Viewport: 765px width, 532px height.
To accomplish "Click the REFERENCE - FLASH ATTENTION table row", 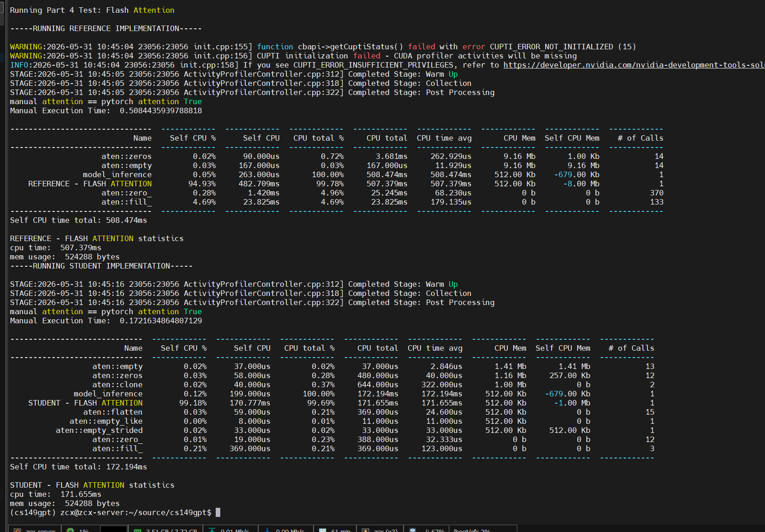I will 337,184.
